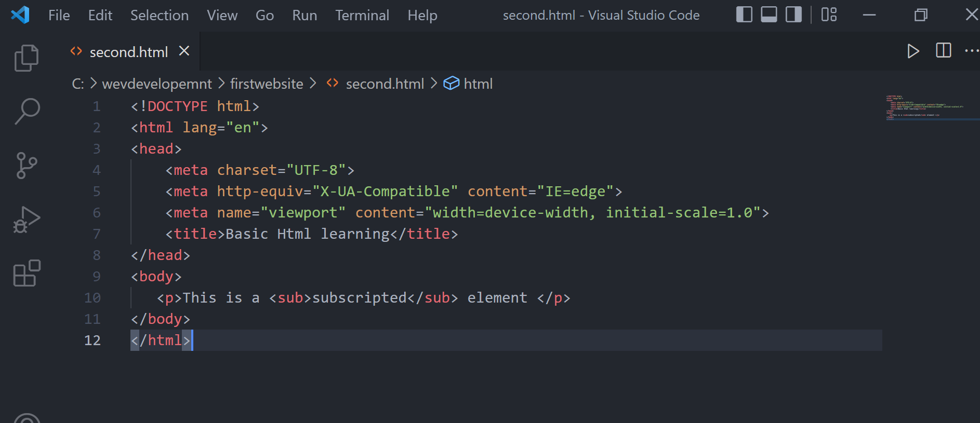Click the closing html tag on line 12
Image resolution: width=980 pixels, height=423 pixels.
161,340
